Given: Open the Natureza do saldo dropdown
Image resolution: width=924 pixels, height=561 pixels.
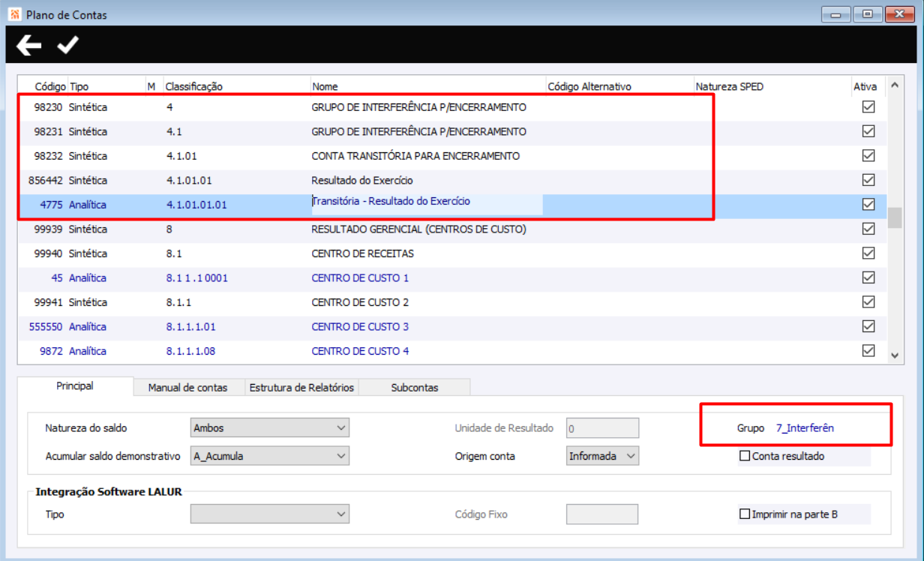Looking at the screenshot, I should pos(270,428).
